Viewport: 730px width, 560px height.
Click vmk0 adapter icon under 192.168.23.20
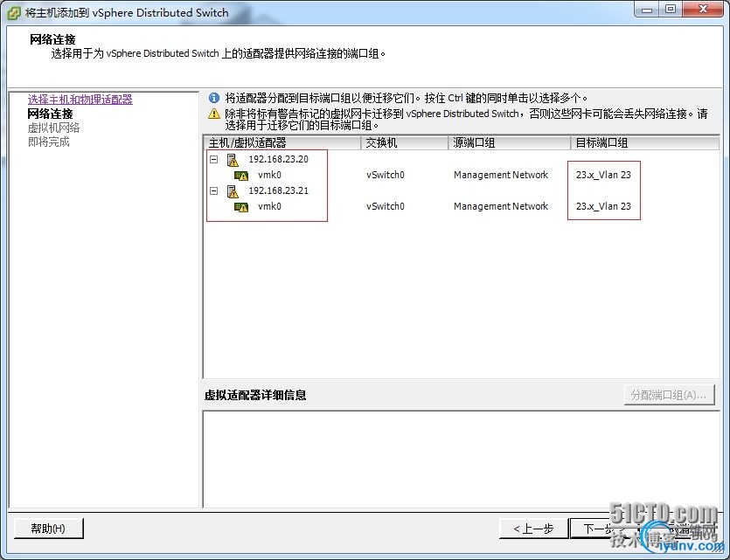point(241,176)
